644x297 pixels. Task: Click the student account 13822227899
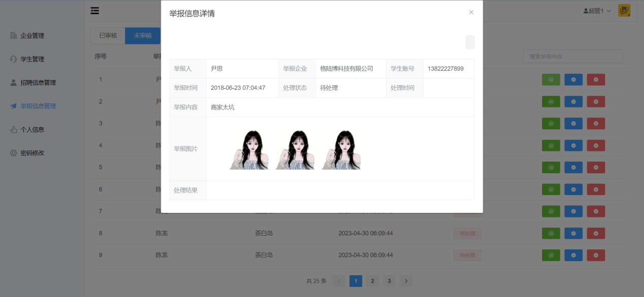pyautogui.click(x=446, y=69)
